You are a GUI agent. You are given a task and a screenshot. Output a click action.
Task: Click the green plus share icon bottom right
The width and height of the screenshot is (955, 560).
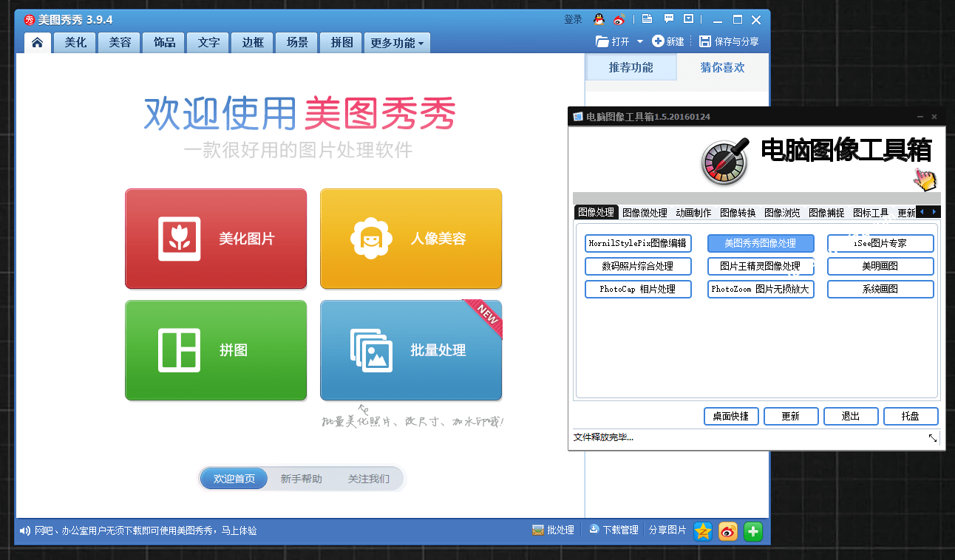coord(752,530)
